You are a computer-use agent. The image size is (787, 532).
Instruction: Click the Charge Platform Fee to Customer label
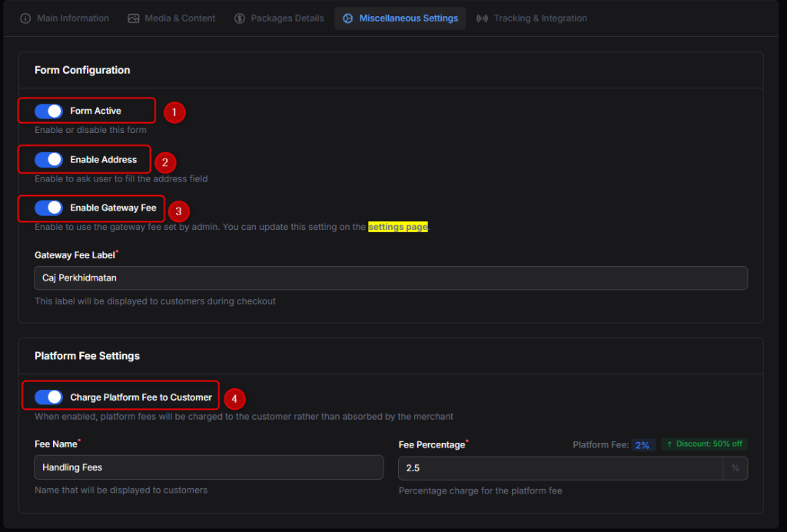141,397
